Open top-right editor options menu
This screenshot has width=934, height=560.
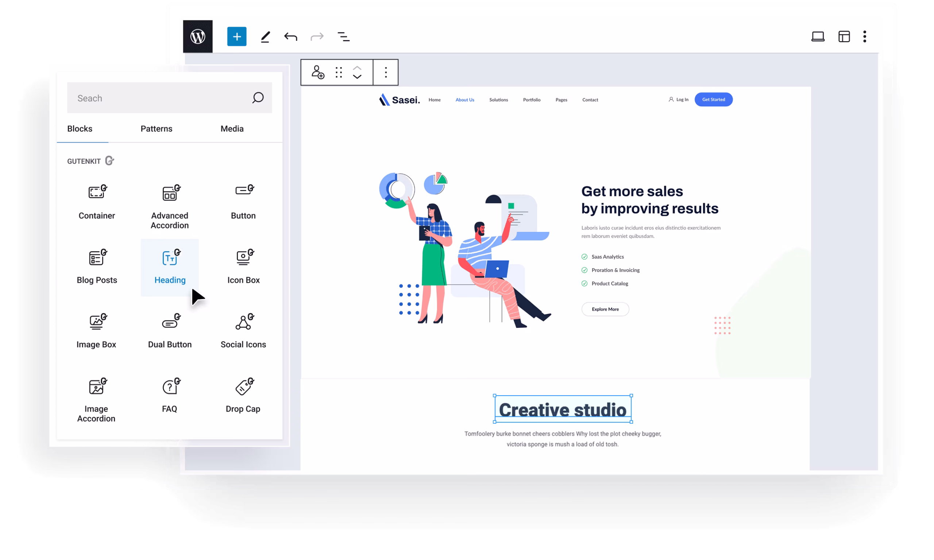[x=865, y=36]
